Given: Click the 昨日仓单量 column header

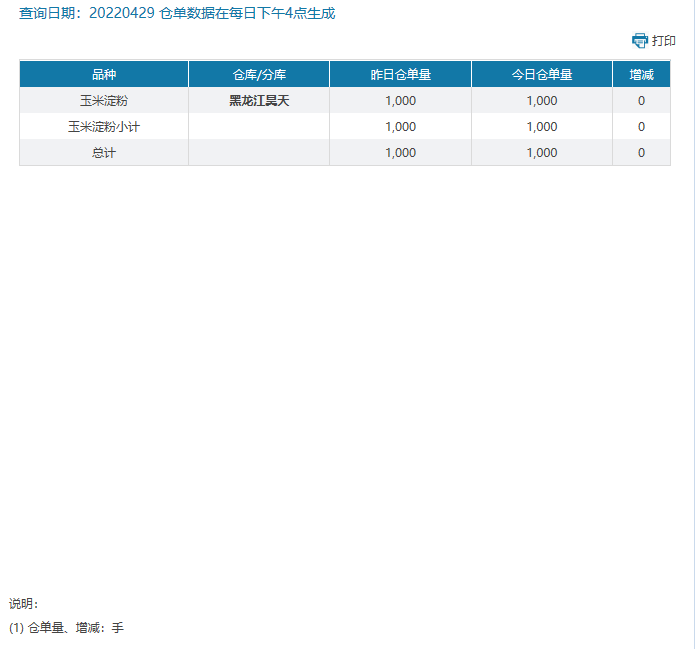Looking at the screenshot, I should tap(400, 75).
